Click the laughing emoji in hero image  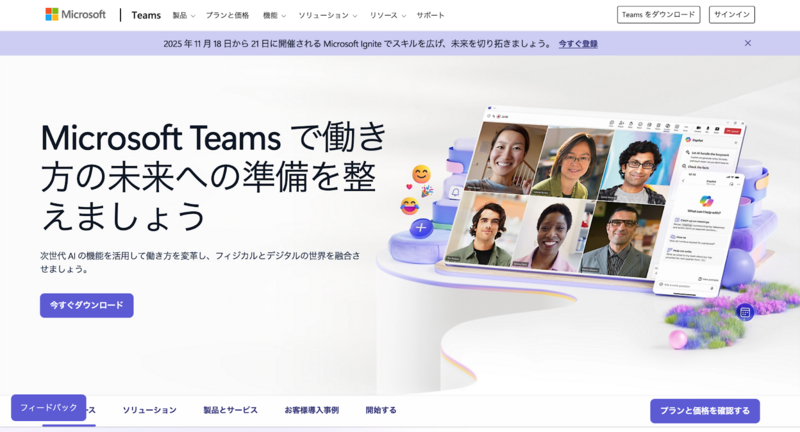click(x=409, y=206)
